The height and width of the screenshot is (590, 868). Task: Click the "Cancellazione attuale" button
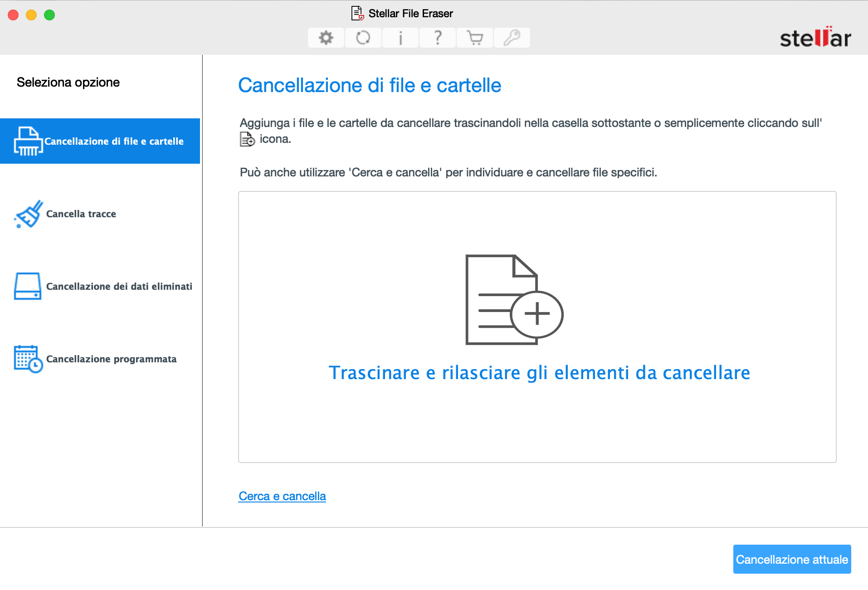click(x=792, y=559)
